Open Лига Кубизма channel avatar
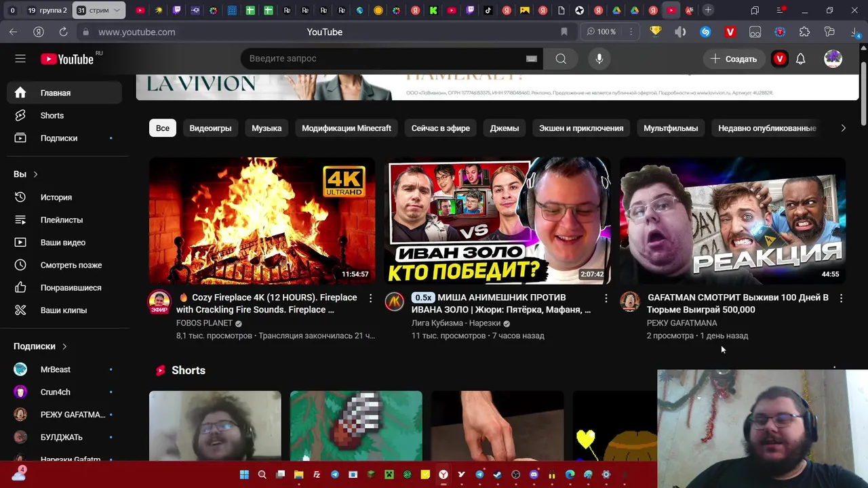The height and width of the screenshot is (488, 868). point(395,302)
